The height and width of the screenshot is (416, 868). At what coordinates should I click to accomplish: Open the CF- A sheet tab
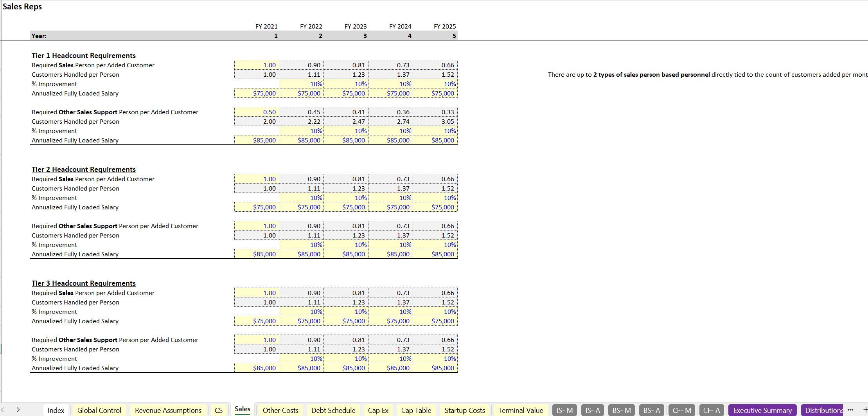pos(712,410)
